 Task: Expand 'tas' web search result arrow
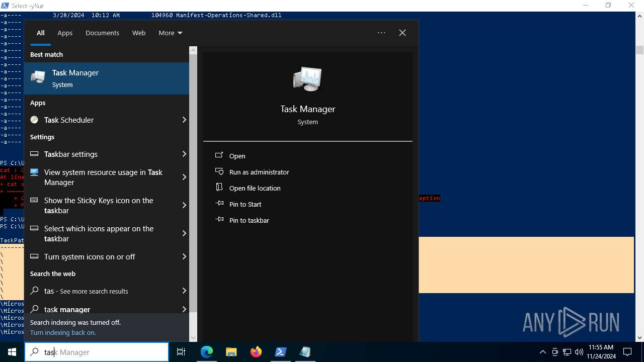(x=184, y=291)
